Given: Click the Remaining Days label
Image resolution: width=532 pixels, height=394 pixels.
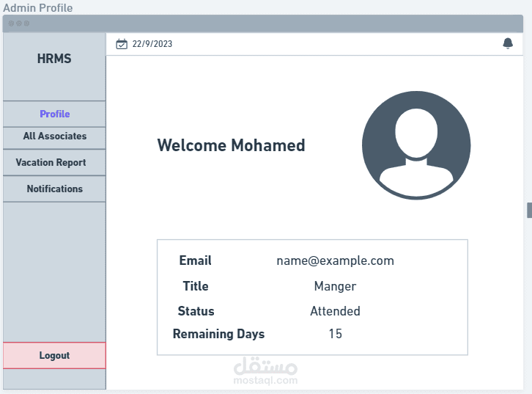Looking at the screenshot, I should (218, 334).
